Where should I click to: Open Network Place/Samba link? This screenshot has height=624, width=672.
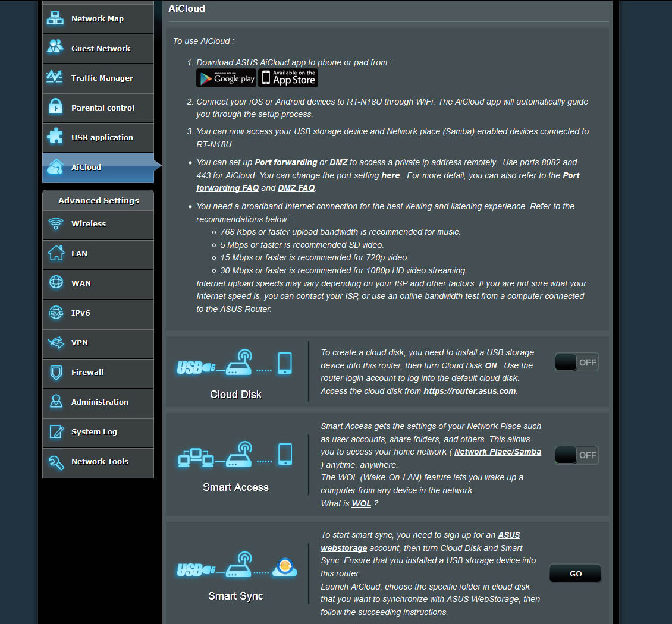pos(498,452)
